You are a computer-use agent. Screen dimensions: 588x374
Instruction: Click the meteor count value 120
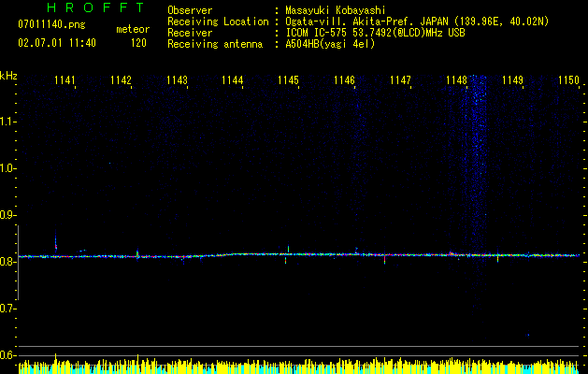coord(138,43)
